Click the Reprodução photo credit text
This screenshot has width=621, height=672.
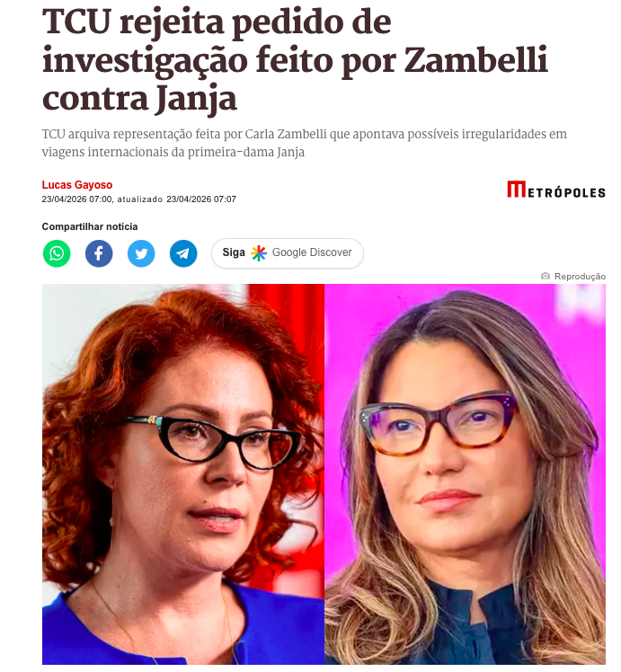pyautogui.click(x=580, y=277)
